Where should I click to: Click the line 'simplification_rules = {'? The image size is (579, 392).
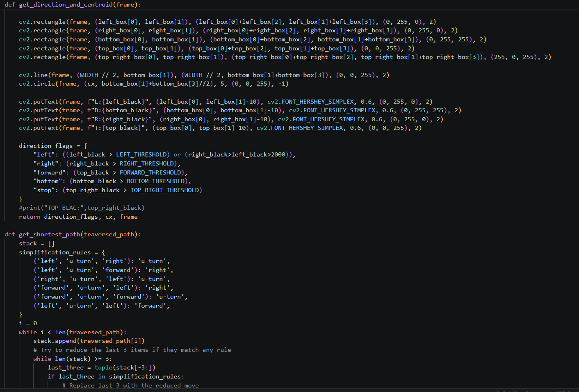(x=62, y=252)
